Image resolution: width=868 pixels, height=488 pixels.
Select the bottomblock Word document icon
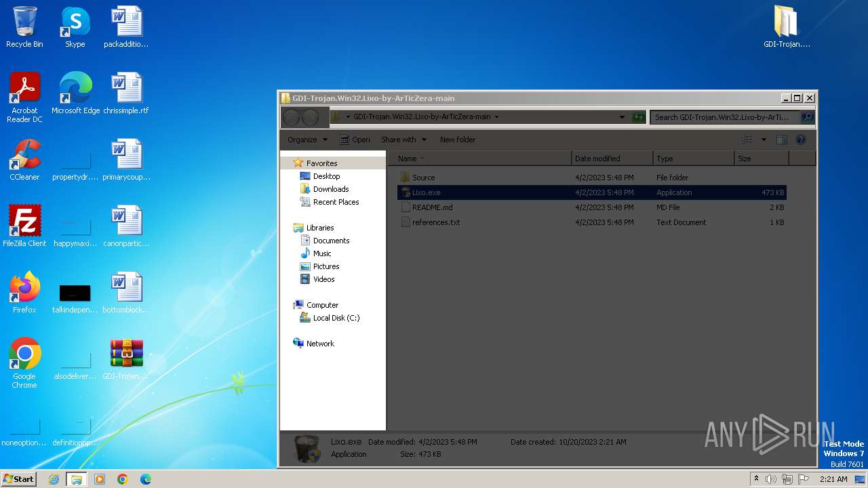coord(126,293)
